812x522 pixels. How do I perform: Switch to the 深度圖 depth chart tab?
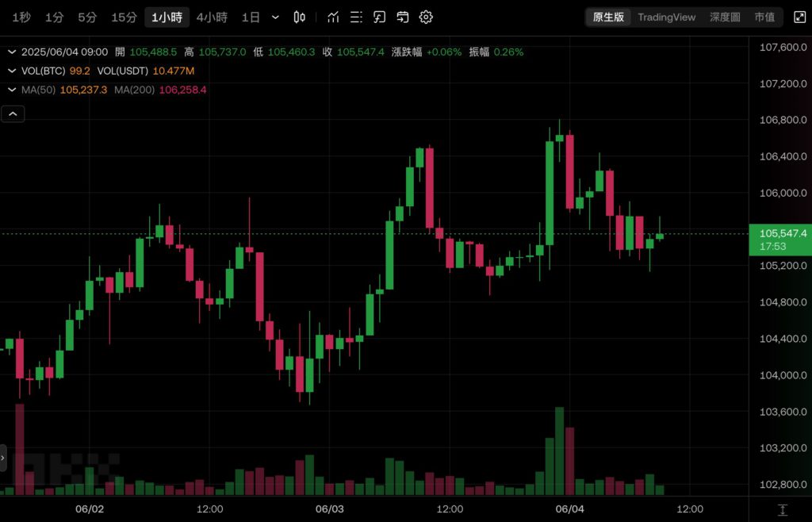724,17
